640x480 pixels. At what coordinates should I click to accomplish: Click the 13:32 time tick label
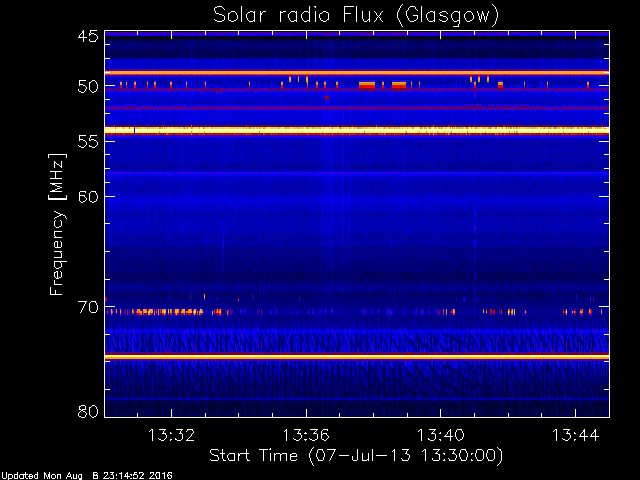tap(171, 435)
